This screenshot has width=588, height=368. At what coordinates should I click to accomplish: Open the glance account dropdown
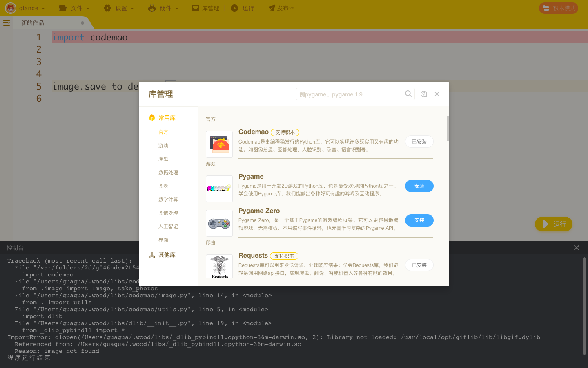[25, 8]
